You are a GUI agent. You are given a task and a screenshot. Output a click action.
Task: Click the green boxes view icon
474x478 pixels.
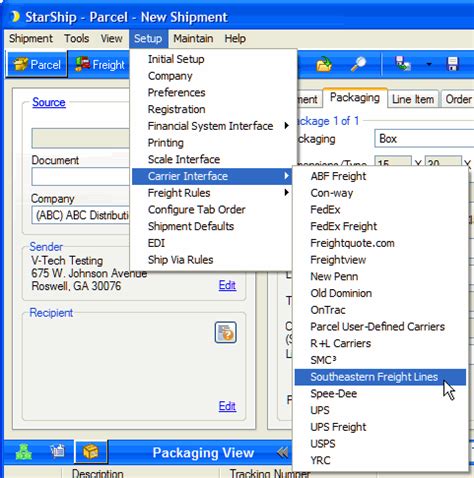pyautogui.click(x=24, y=452)
